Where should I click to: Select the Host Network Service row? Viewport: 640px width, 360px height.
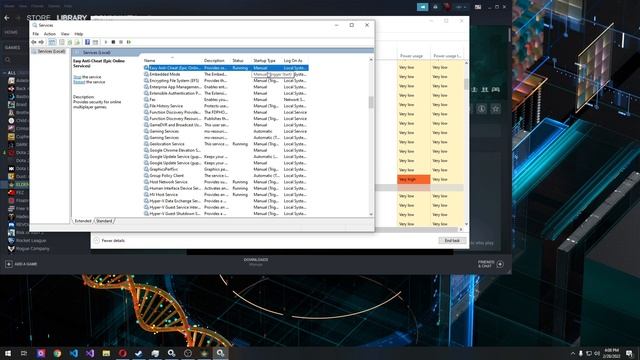tap(226, 182)
